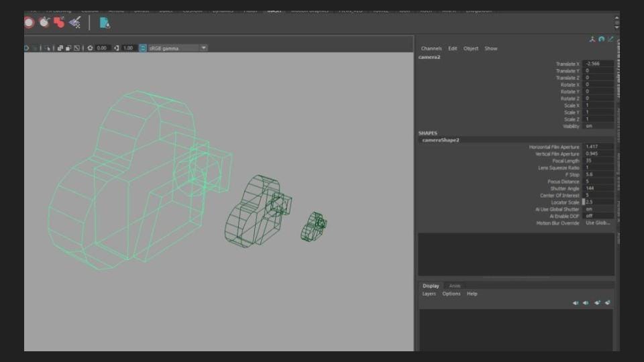Open the Options menu in Layer Editor
Image resolution: width=644 pixels, height=362 pixels.
pos(451,294)
